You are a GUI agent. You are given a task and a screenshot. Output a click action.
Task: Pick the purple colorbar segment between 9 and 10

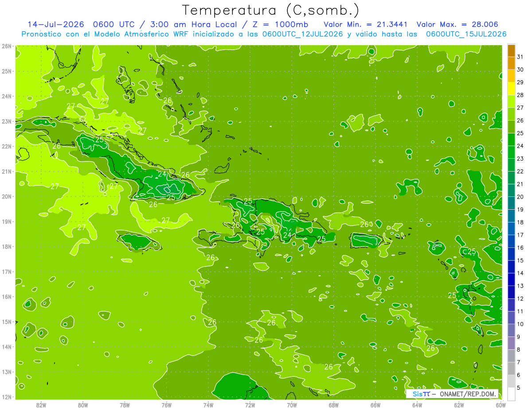click(511, 330)
